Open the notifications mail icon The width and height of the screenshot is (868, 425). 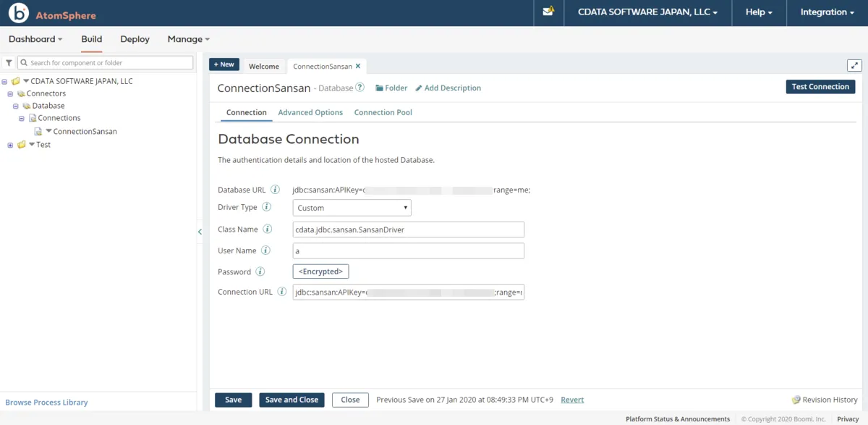point(548,12)
